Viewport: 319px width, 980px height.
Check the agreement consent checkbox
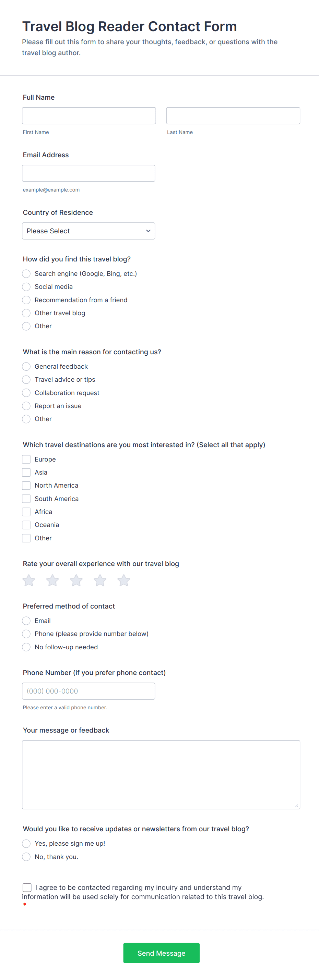tap(27, 887)
